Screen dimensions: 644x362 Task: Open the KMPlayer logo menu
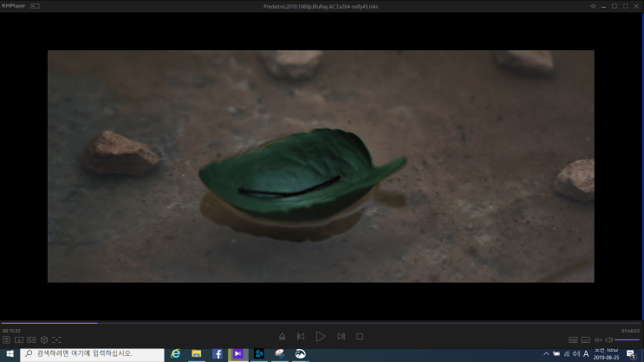[x=14, y=6]
